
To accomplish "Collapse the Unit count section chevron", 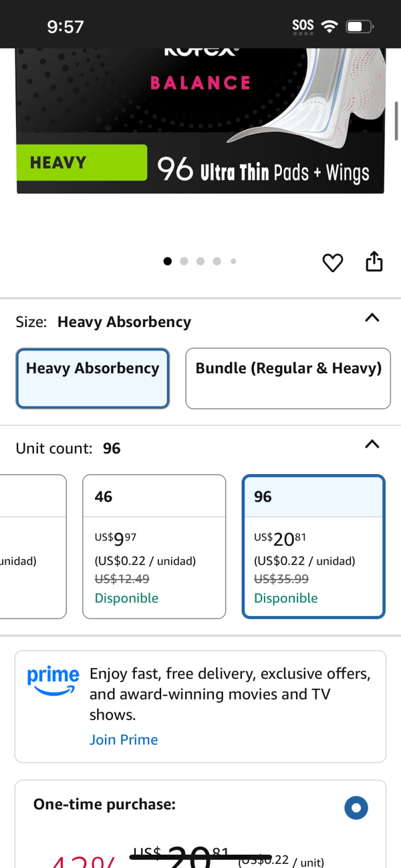I will pos(372,444).
